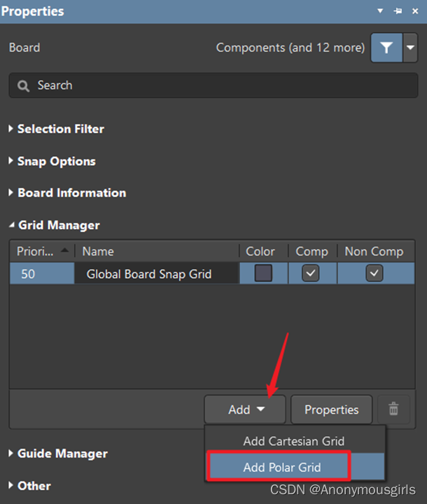
Task: Pin the Properties panel with the pin icon
Action: [398, 11]
